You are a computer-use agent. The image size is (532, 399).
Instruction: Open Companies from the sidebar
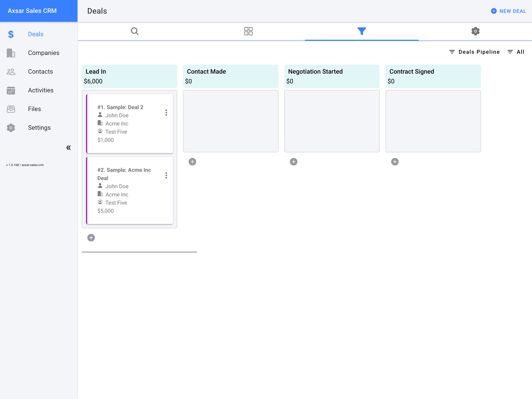pos(43,53)
